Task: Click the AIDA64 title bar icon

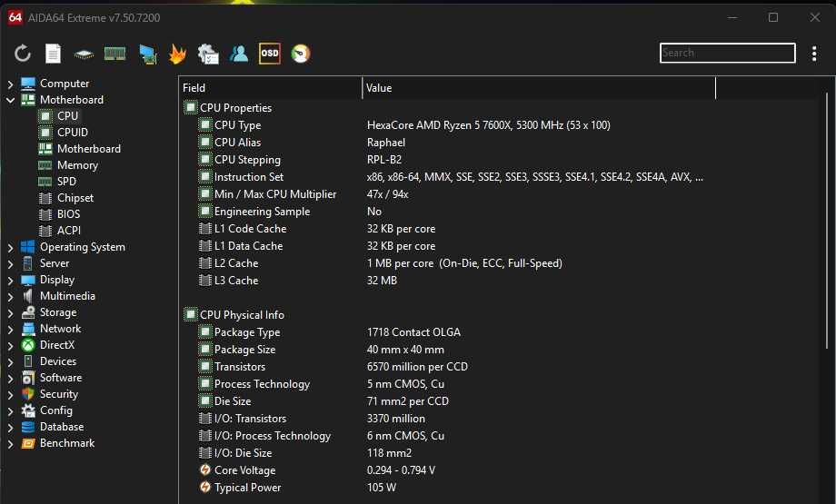Action: 15,17
